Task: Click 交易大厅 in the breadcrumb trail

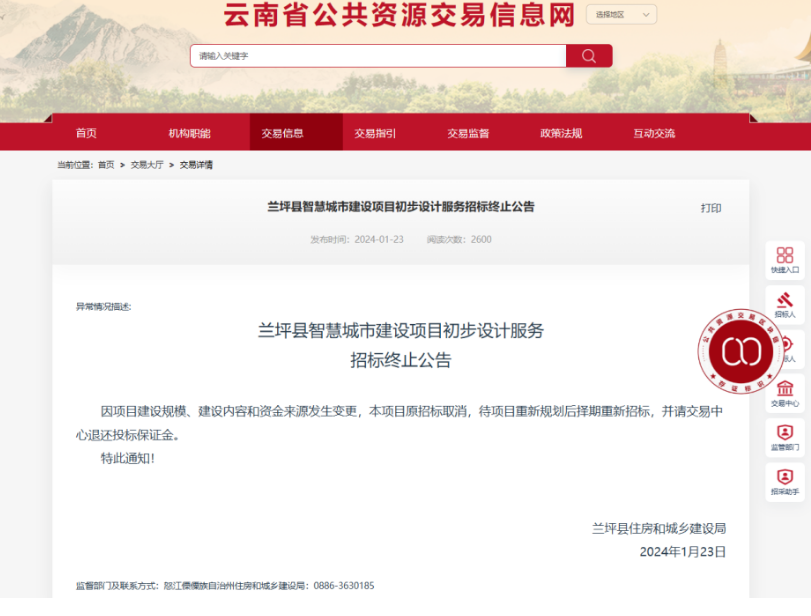Action: pyautogui.click(x=147, y=165)
